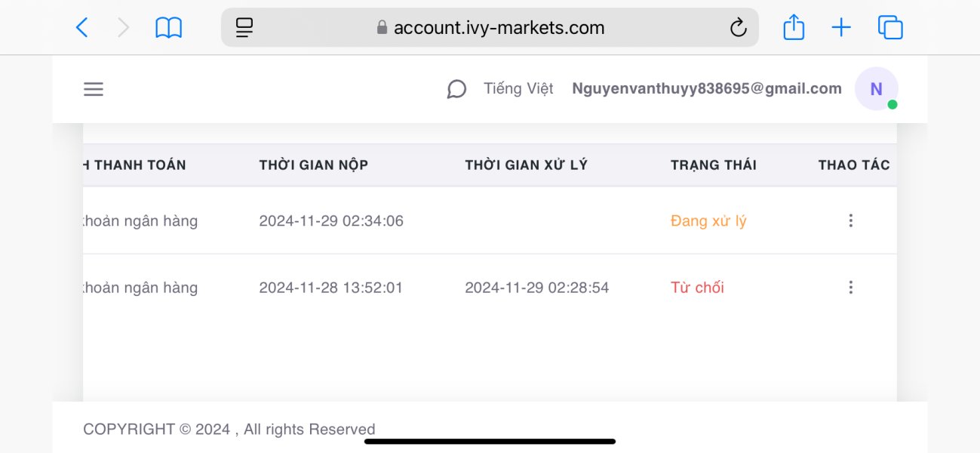This screenshot has width=980, height=453.
Task: Open the N profile avatar
Action: (876, 89)
